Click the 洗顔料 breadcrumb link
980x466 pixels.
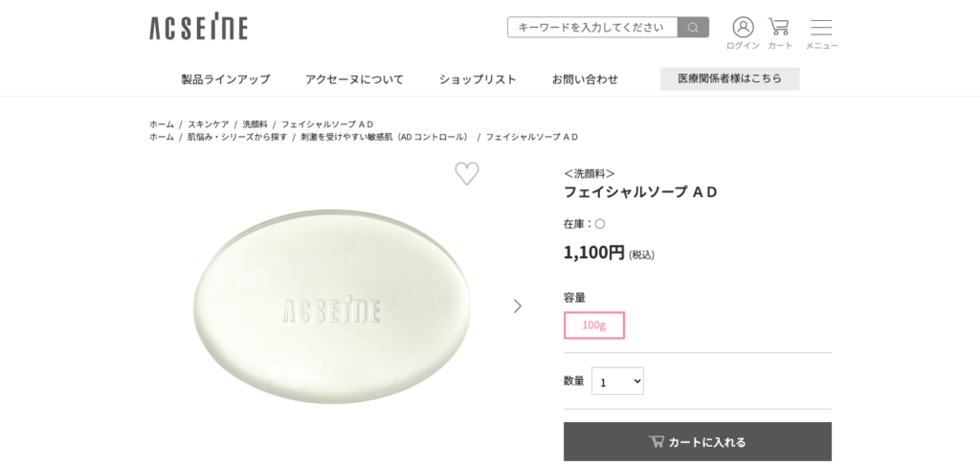[255, 124]
